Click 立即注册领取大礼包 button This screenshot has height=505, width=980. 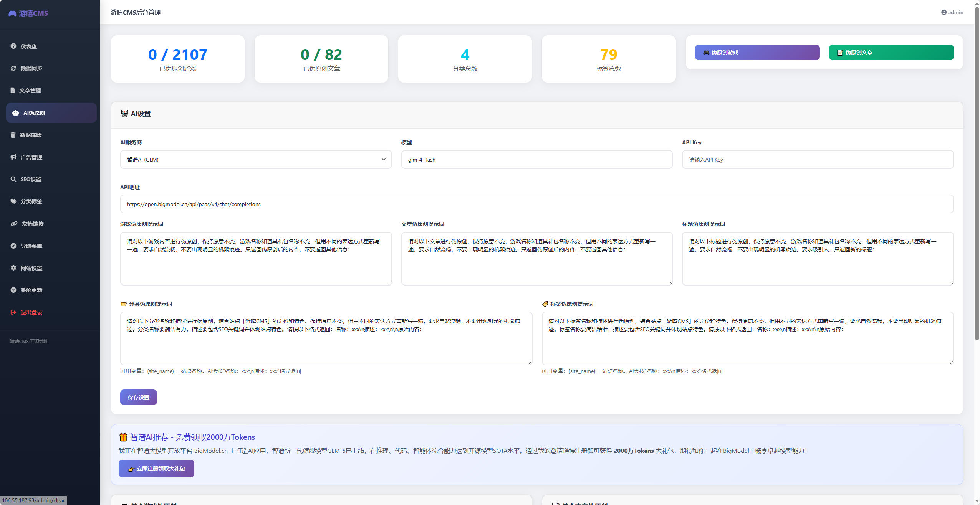pyautogui.click(x=156, y=469)
